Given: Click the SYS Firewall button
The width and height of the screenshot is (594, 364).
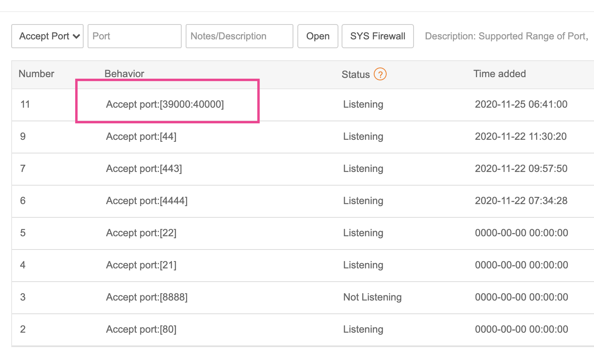Looking at the screenshot, I should point(377,36).
